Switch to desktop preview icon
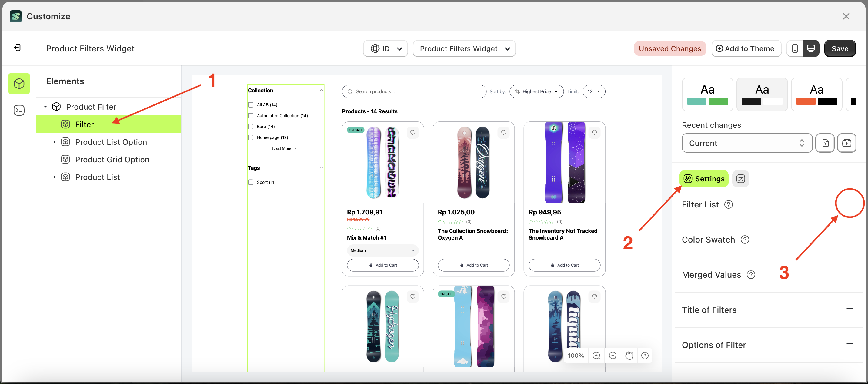Image resolution: width=868 pixels, height=384 pixels. (811, 48)
